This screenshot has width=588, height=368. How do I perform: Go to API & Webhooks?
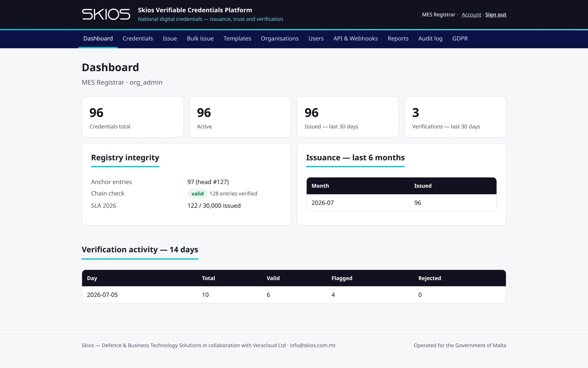pos(355,39)
